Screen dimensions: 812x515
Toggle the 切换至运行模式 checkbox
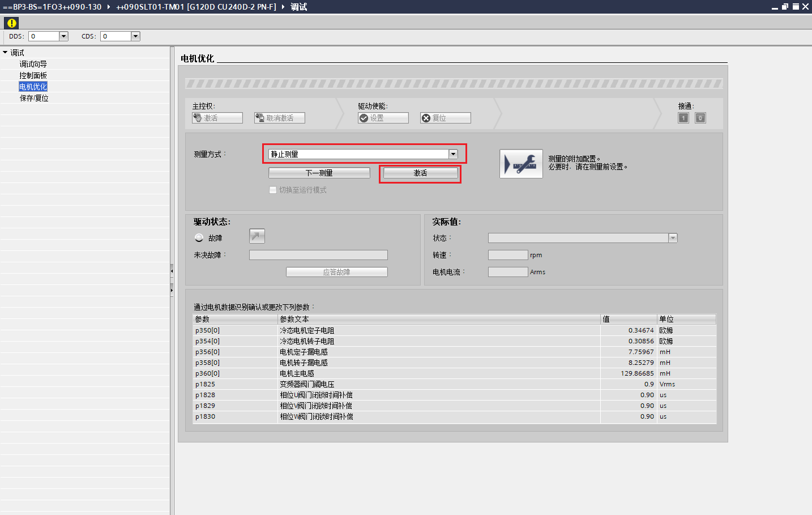click(273, 190)
